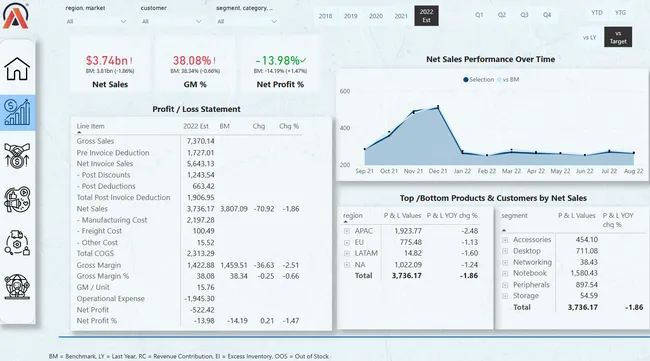Image resolution: width=650 pixels, height=361 pixels.
Task: Sort by Chg % column header
Action: point(289,126)
